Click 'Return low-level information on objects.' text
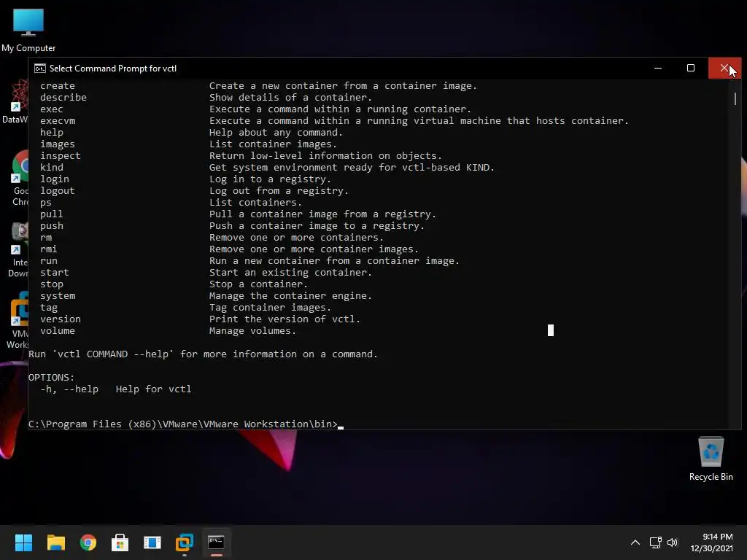This screenshot has height=560, width=747. click(x=326, y=156)
